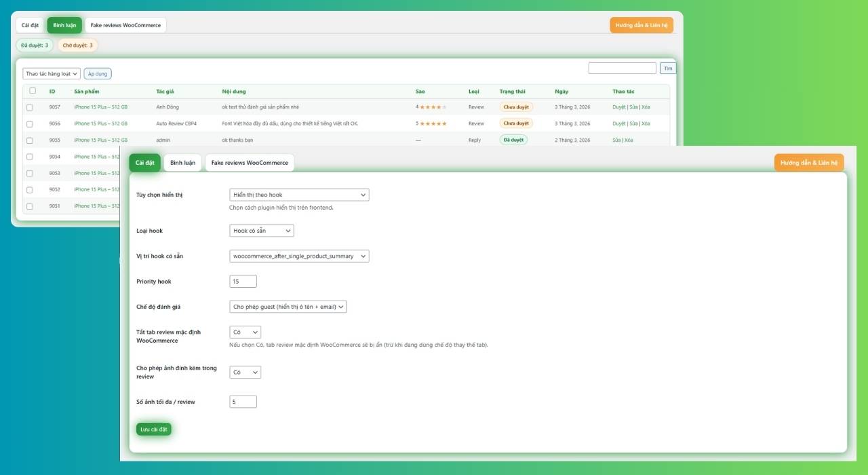Open the 'Thao tác hàng loạt' bulk dropdown
Screen dimensions: 868x475
click(x=52, y=73)
